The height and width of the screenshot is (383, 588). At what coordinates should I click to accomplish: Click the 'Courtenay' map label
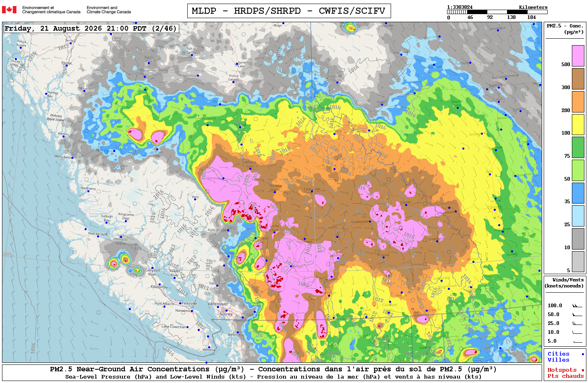(x=159, y=287)
